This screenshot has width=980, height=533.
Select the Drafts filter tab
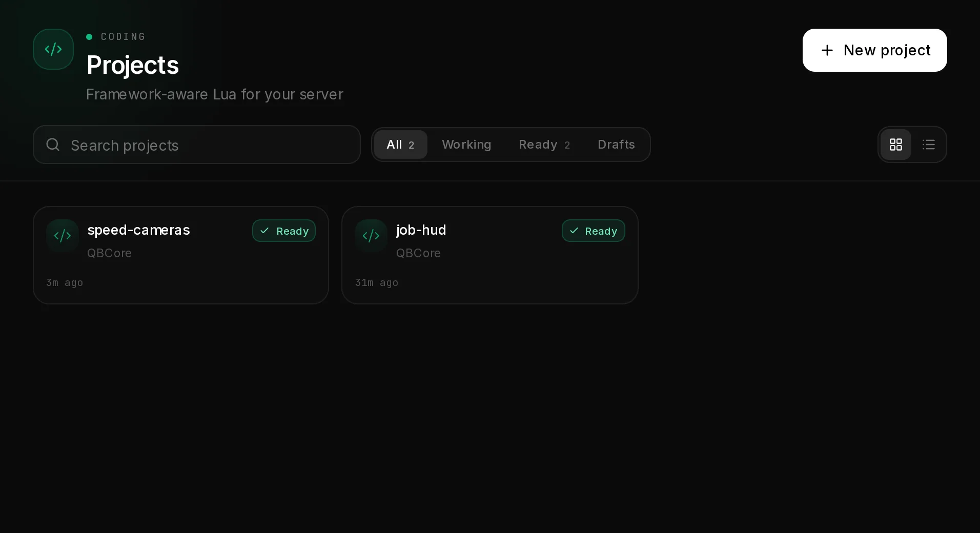[x=616, y=145]
